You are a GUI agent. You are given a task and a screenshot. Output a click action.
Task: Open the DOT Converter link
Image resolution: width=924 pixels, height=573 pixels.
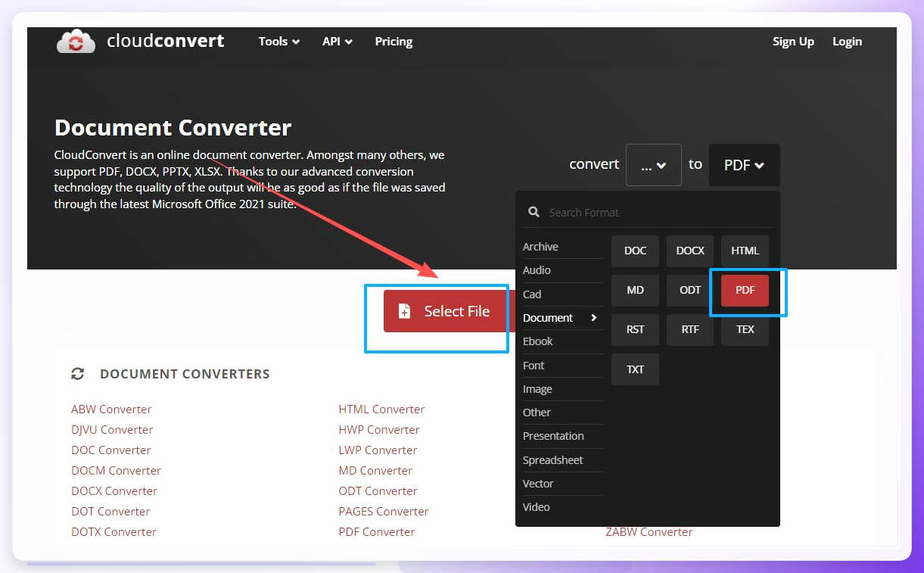[110, 512]
